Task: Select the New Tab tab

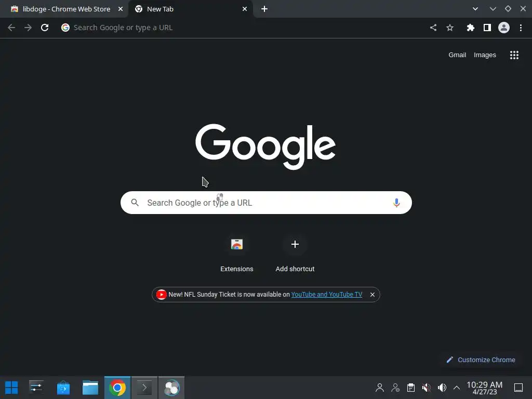Action: [190, 9]
